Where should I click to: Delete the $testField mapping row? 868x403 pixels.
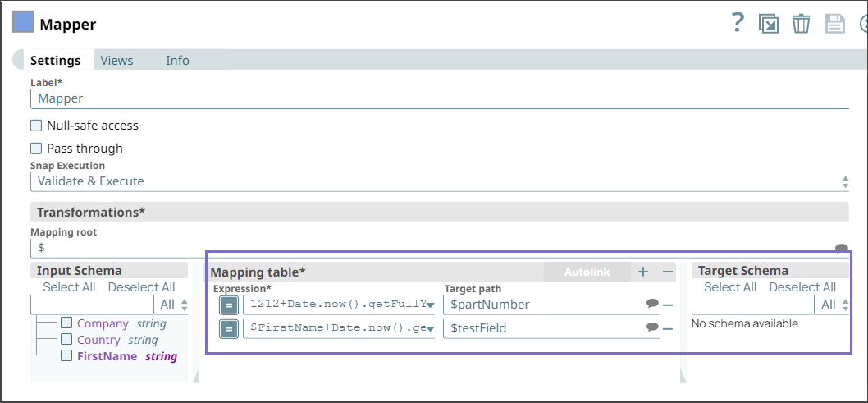(x=668, y=329)
